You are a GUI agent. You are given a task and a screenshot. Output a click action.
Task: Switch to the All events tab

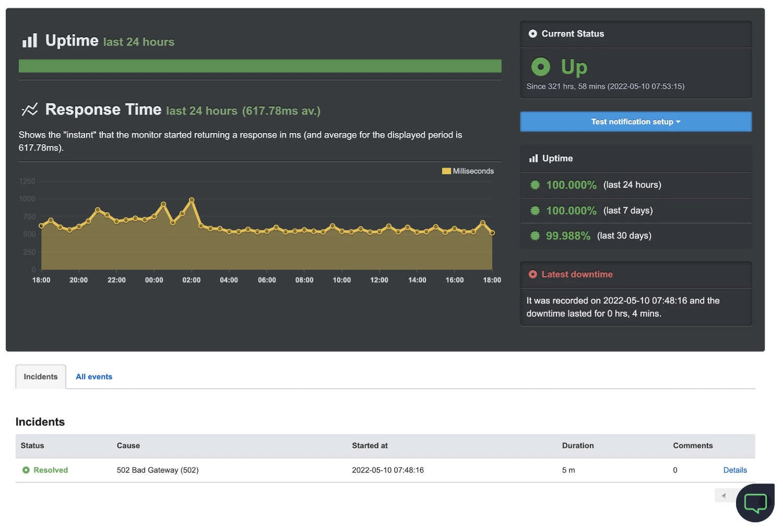(x=94, y=377)
